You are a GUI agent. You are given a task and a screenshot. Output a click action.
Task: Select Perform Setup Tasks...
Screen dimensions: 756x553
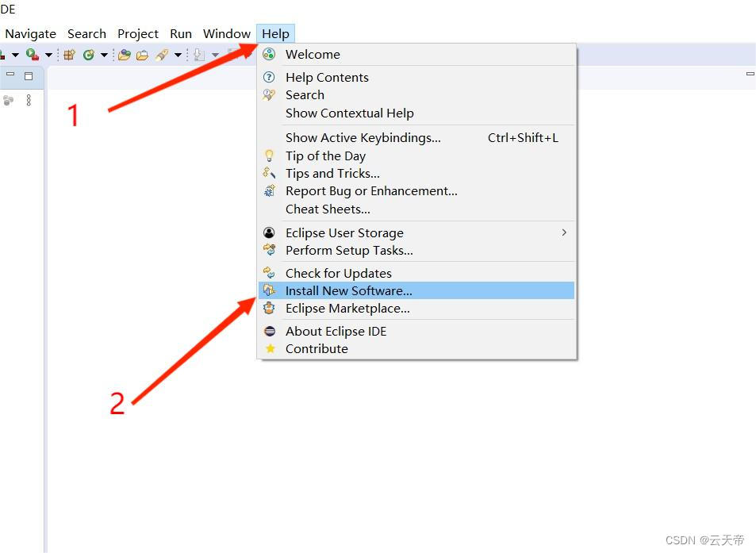point(417,250)
